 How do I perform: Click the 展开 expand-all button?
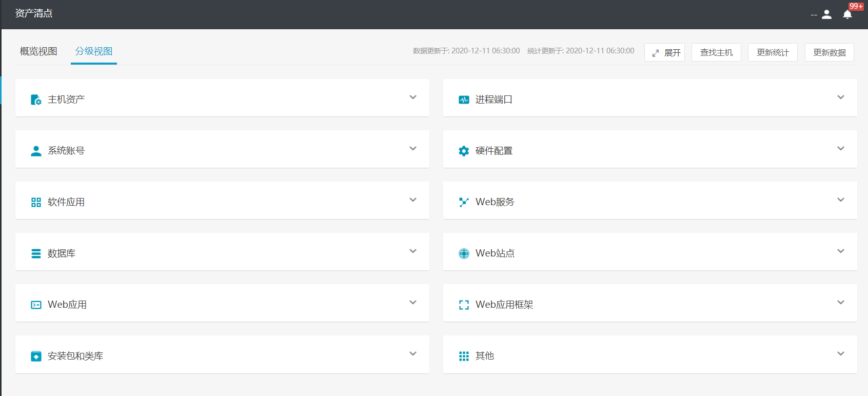[664, 52]
